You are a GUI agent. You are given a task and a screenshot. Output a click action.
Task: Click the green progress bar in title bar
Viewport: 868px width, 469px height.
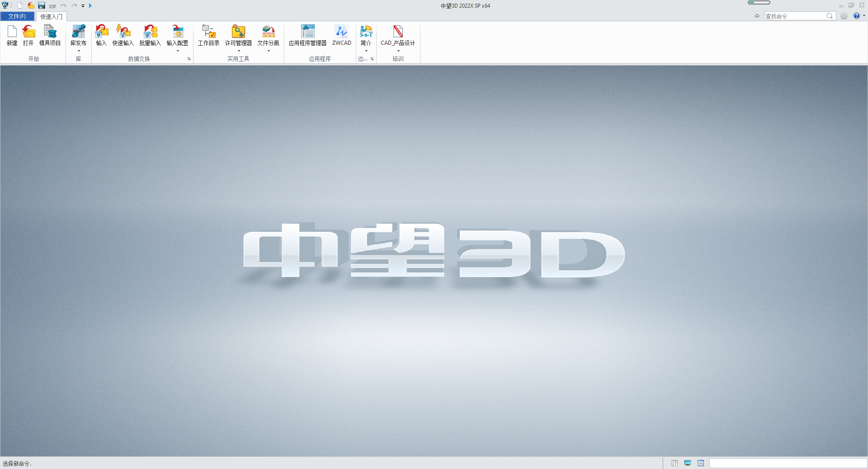pyautogui.click(x=759, y=3)
